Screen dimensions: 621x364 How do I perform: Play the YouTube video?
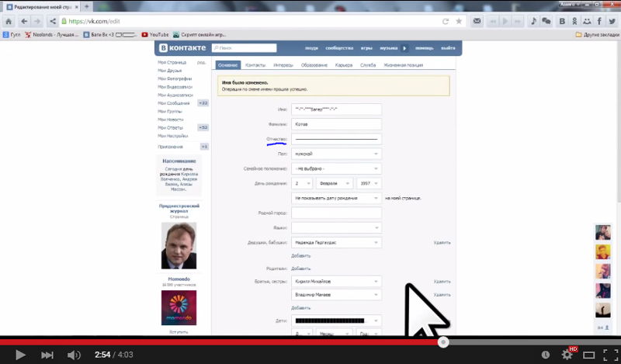pyautogui.click(x=20, y=355)
